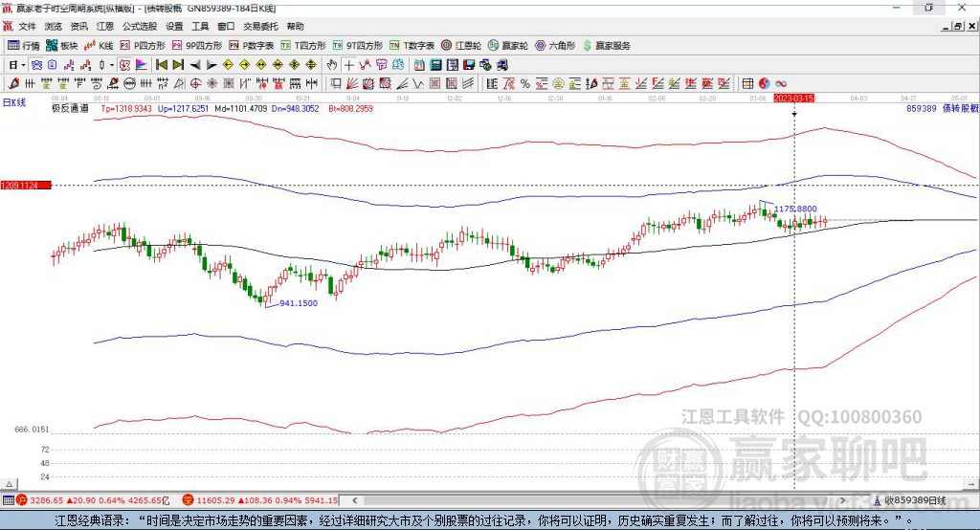
Task: Click the 941.1500 low price label
Action: coord(299,303)
